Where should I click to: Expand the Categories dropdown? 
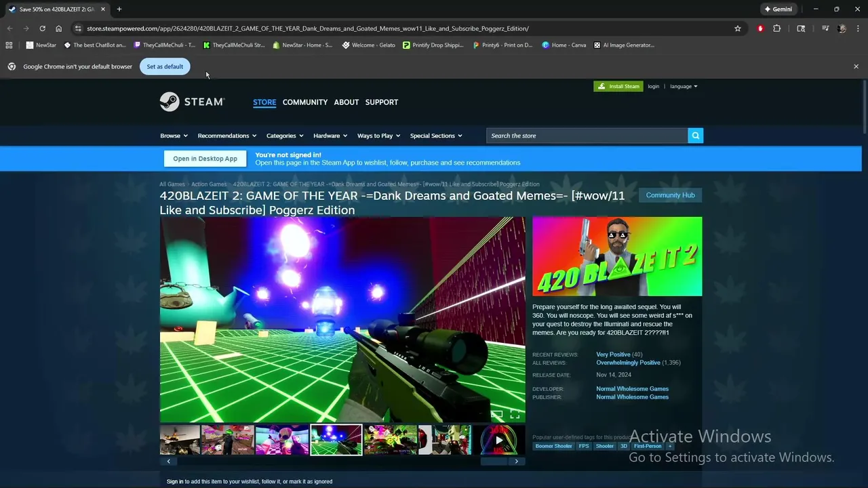coord(285,136)
